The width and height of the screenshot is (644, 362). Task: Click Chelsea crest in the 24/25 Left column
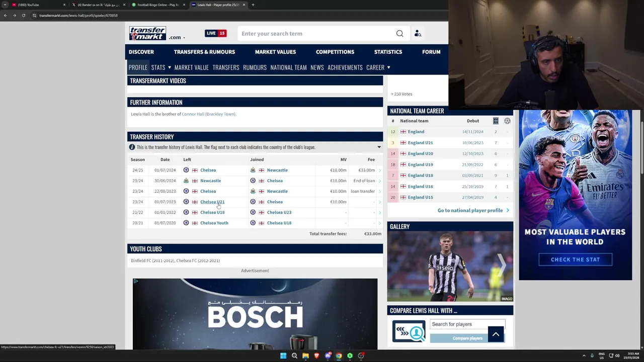pyautogui.click(x=186, y=170)
